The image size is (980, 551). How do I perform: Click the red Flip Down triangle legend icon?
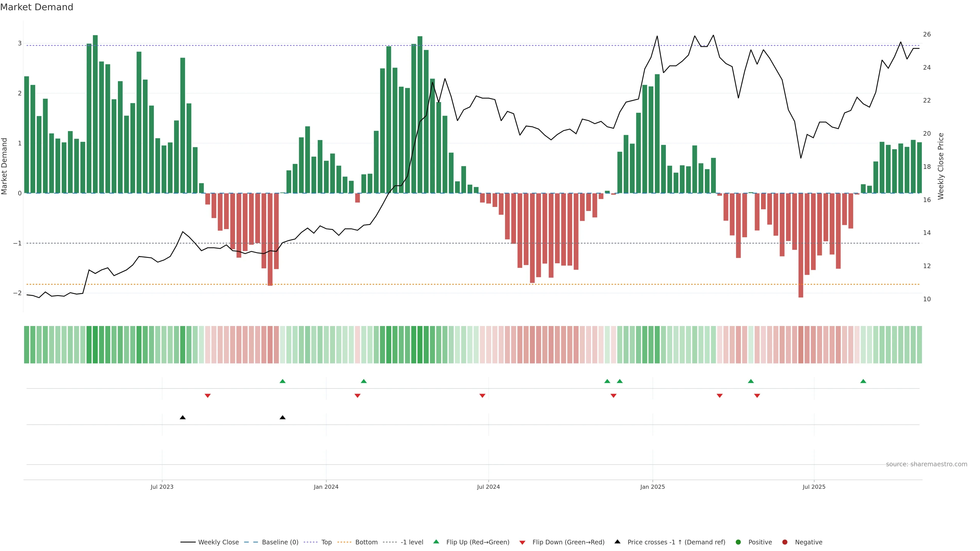tap(522, 542)
